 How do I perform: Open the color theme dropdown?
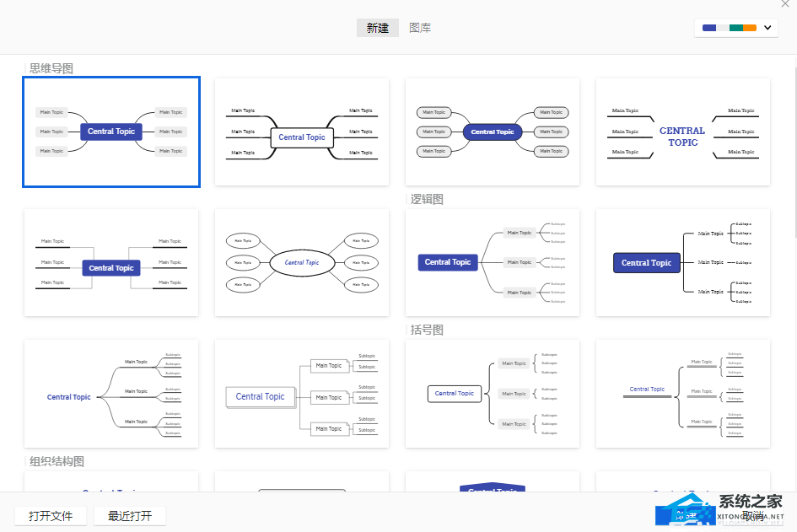tap(736, 28)
